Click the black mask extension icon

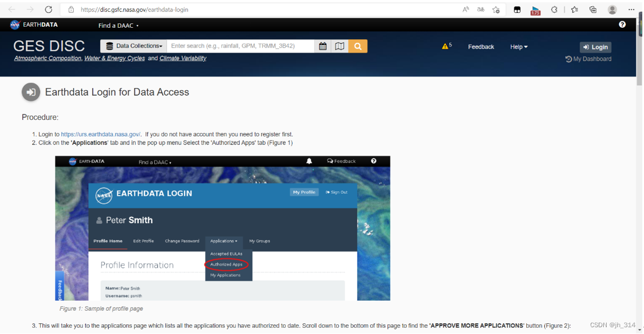(517, 10)
